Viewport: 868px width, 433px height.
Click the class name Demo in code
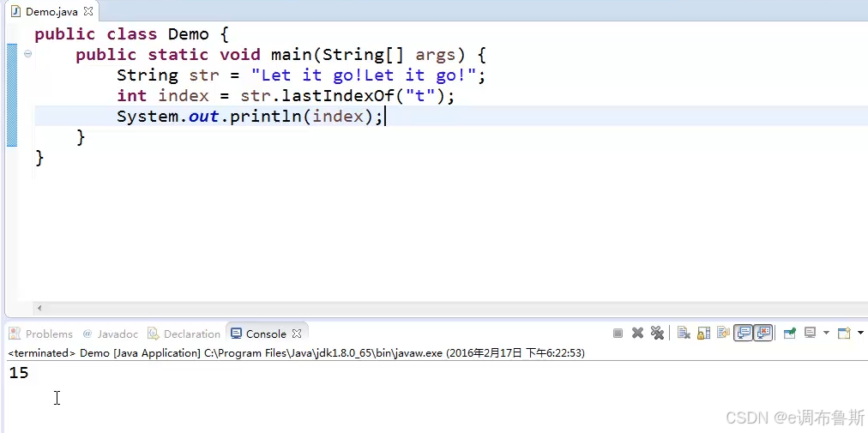click(188, 34)
